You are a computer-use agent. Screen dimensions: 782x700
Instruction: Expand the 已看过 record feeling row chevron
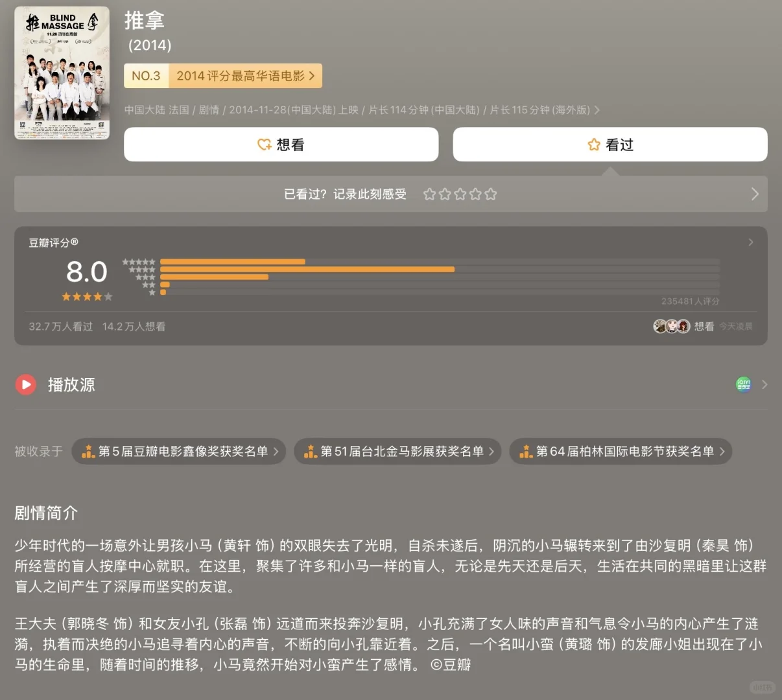pos(755,194)
